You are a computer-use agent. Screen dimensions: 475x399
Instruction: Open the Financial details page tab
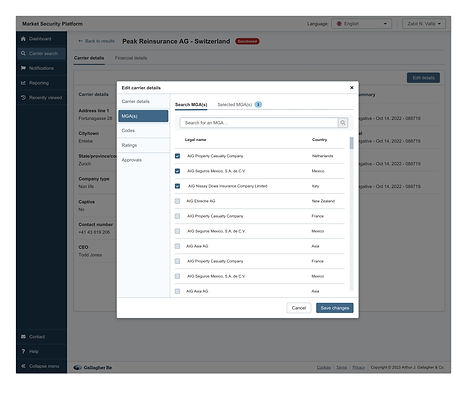pyautogui.click(x=131, y=58)
